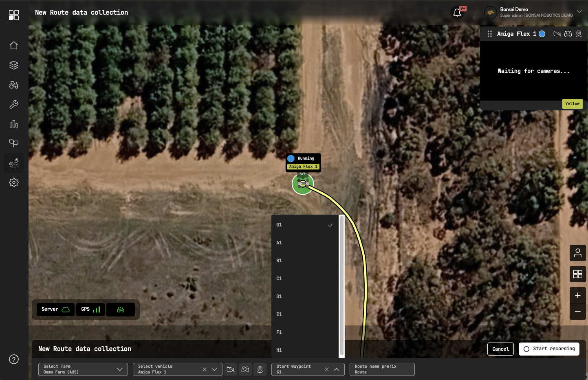Toggle the location pin icon in the bottom bar
This screenshot has height=380, width=588.
pos(260,369)
